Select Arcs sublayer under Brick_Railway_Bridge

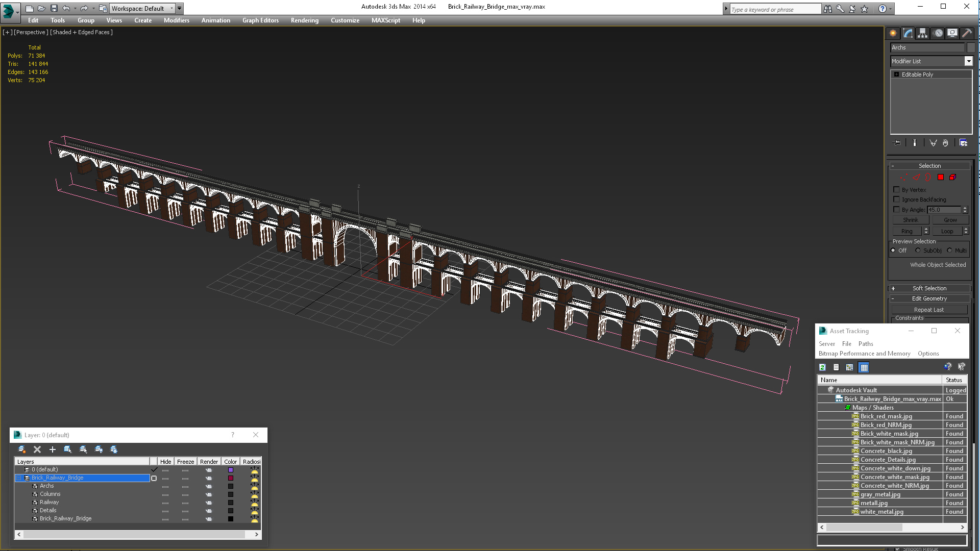click(45, 486)
